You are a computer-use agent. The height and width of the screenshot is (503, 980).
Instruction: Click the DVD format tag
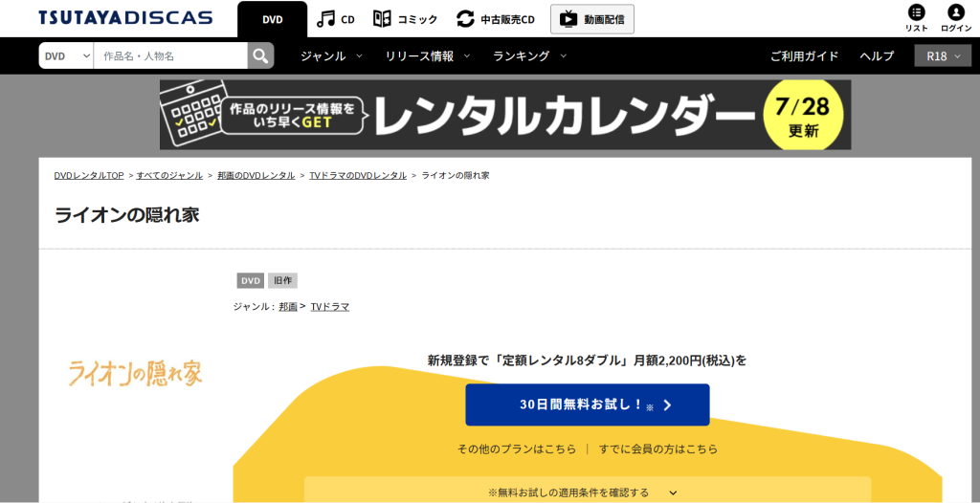pyautogui.click(x=251, y=281)
